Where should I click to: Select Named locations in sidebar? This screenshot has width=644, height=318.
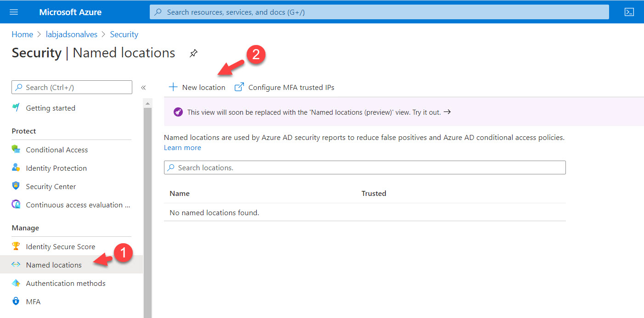(x=54, y=265)
